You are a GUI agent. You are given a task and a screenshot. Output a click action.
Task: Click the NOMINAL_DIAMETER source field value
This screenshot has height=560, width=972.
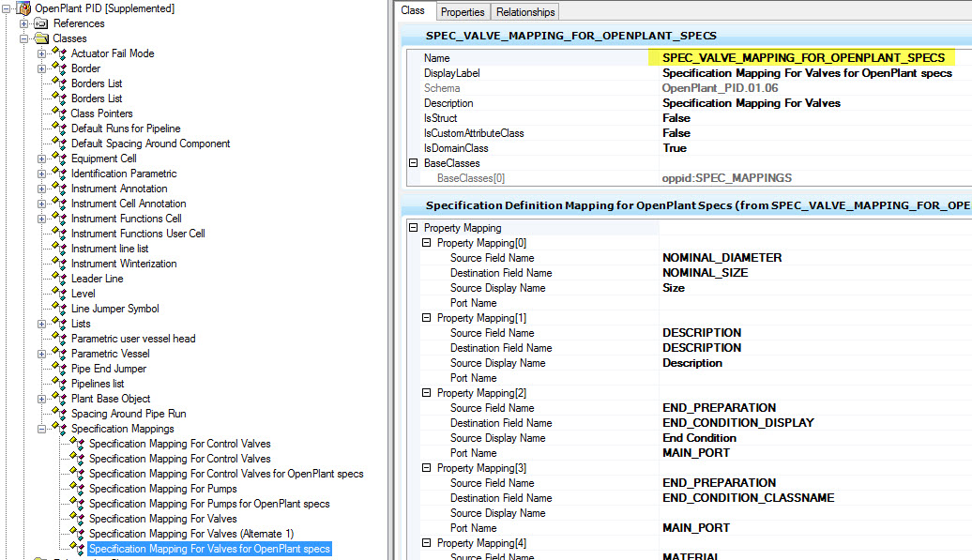(722, 258)
